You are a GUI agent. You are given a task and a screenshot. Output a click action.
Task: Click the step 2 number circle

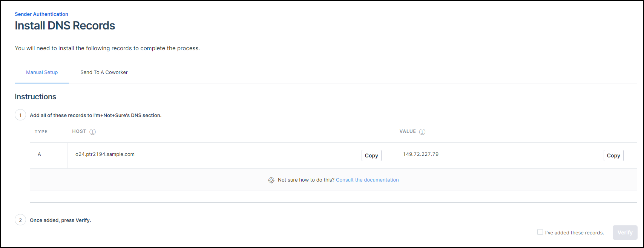click(x=20, y=220)
